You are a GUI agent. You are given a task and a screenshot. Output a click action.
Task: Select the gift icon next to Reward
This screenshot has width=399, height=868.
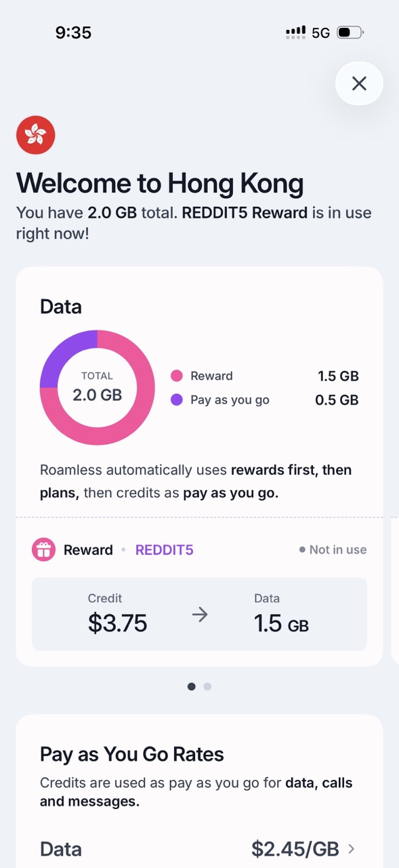tap(43, 549)
